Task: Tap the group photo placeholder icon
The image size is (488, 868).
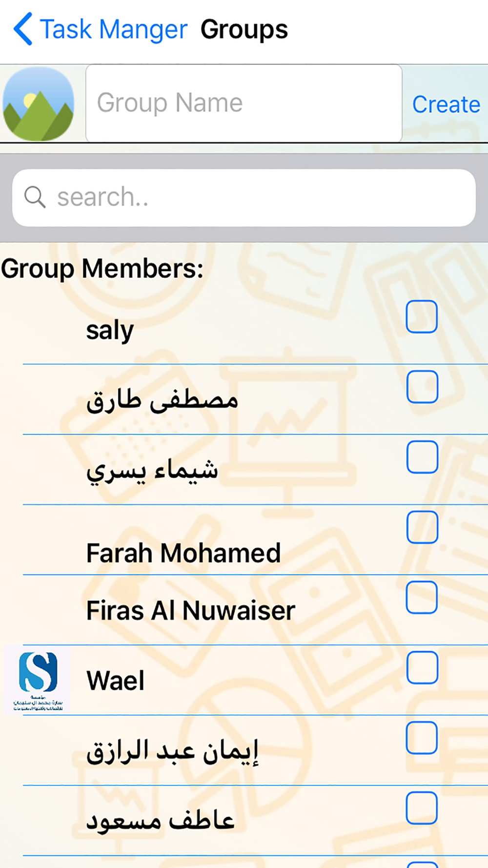Action: (x=38, y=103)
